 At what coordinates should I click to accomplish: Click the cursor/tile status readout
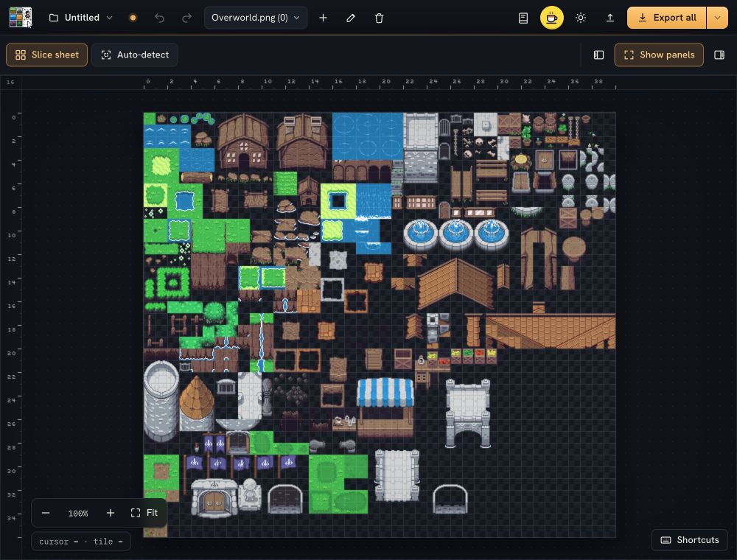pyautogui.click(x=81, y=541)
